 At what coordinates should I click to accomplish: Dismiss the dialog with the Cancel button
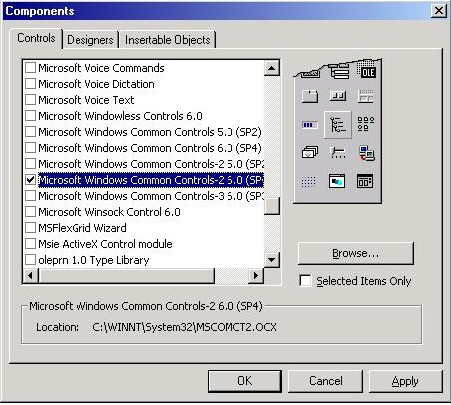pyautogui.click(x=325, y=381)
